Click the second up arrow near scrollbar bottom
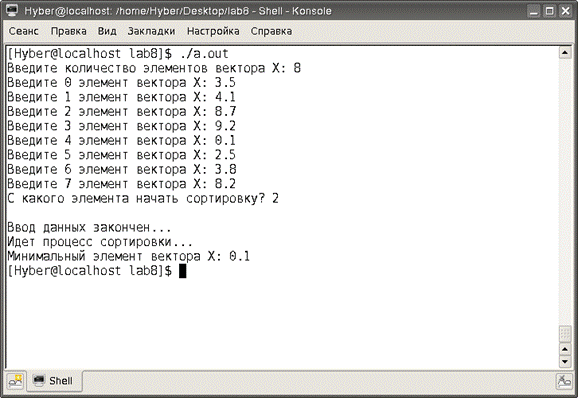The height and width of the screenshot is (398, 578). [565, 349]
